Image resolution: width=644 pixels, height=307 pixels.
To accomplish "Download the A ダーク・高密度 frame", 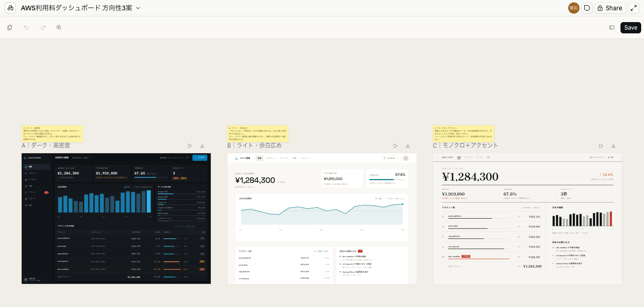I will (x=202, y=146).
